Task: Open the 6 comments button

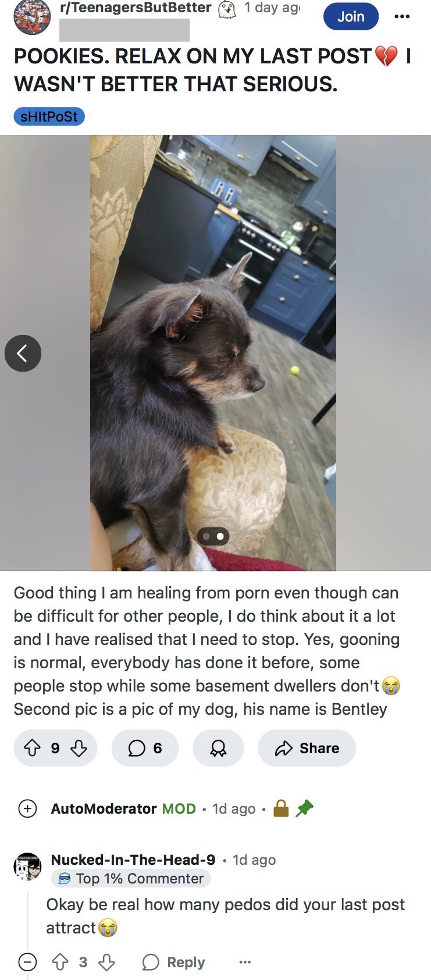Action: 145,748
